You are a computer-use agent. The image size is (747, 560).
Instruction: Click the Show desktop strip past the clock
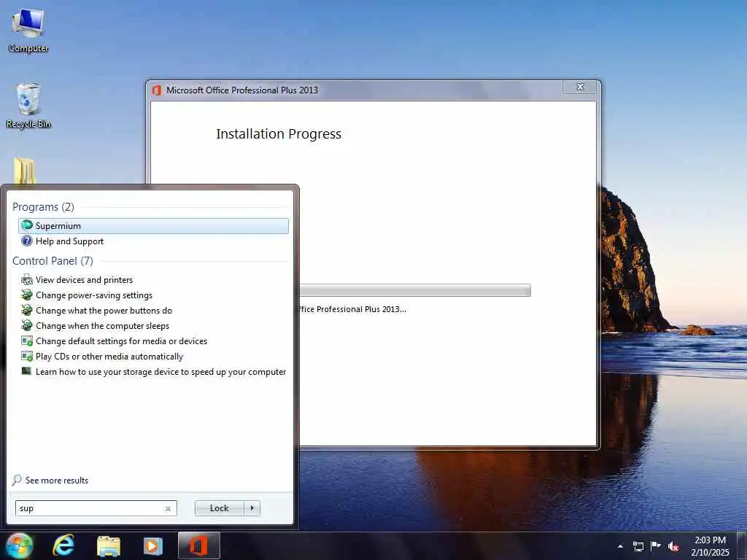[x=742, y=546]
